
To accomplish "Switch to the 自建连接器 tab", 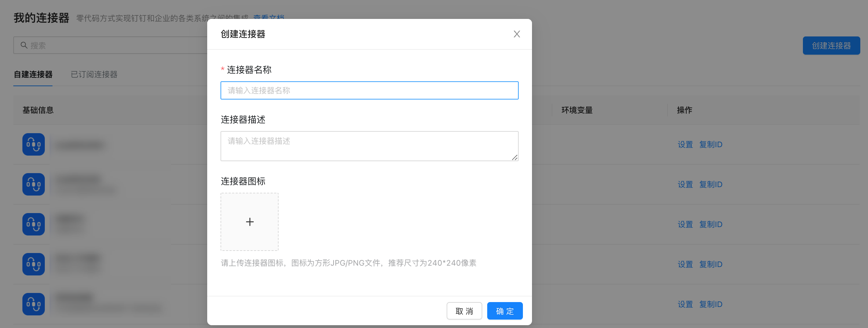I will pyautogui.click(x=33, y=74).
